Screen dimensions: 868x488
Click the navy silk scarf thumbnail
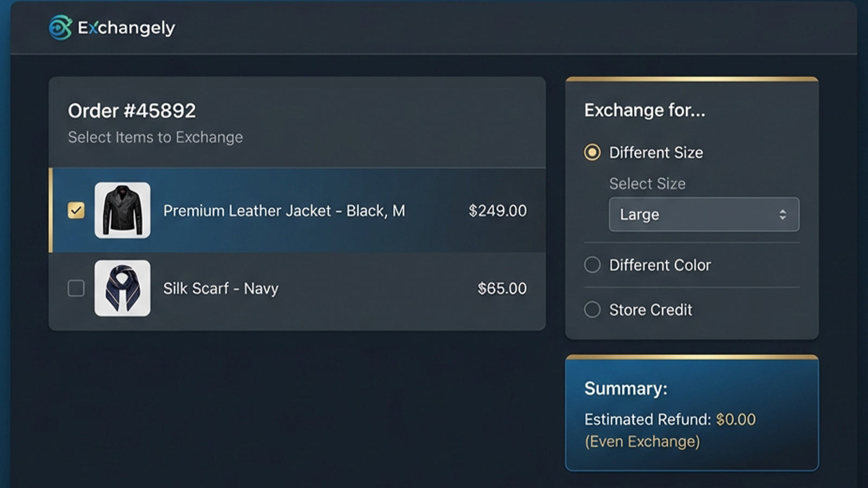[123, 288]
